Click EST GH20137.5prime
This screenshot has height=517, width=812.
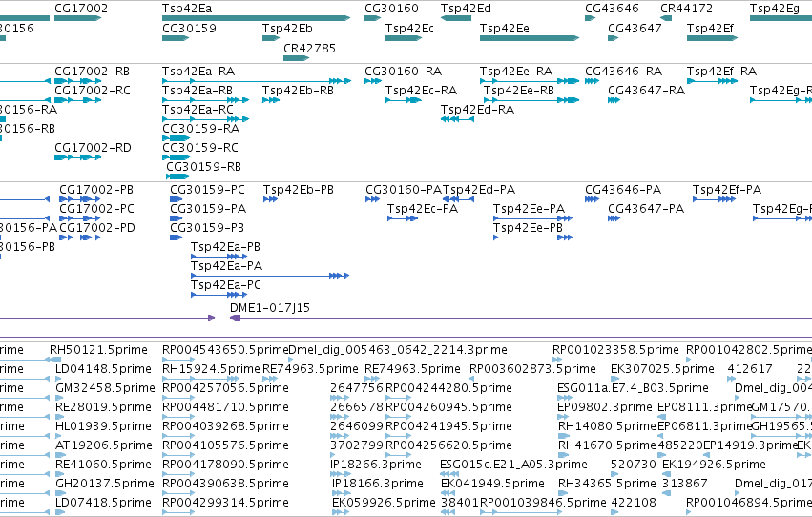pyautogui.click(x=105, y=484)
